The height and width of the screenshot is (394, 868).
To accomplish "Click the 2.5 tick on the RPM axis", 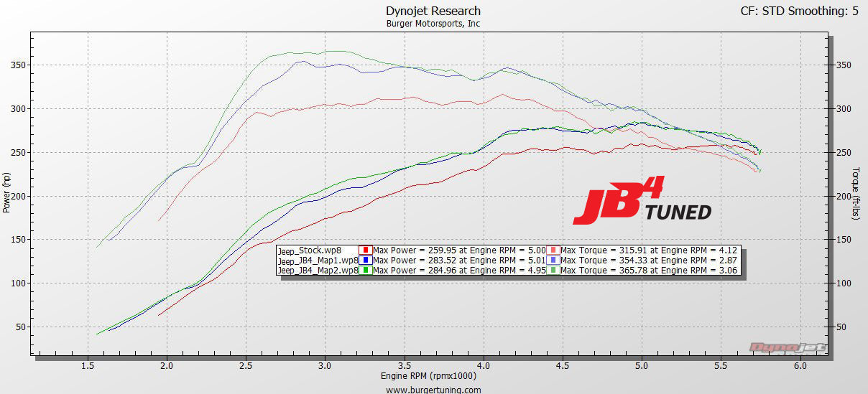I will [246, 365].
